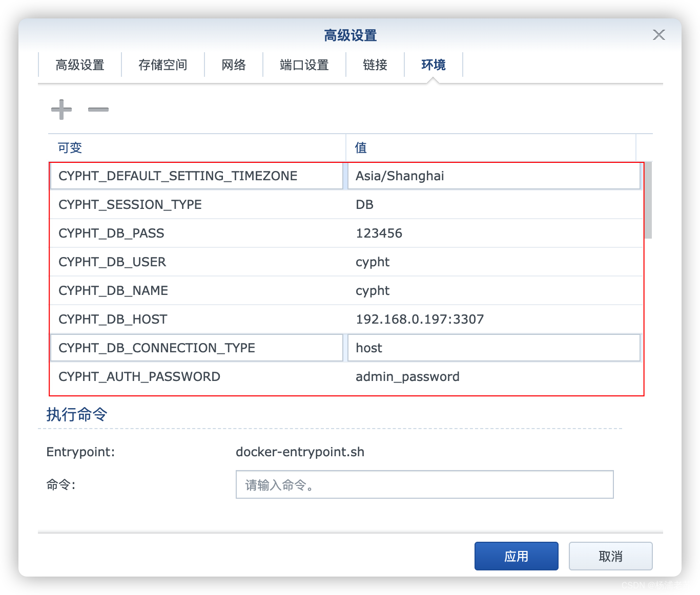Select the CYPHT_AUTH_PASSWORD variable cell

(x=197, y=377)
